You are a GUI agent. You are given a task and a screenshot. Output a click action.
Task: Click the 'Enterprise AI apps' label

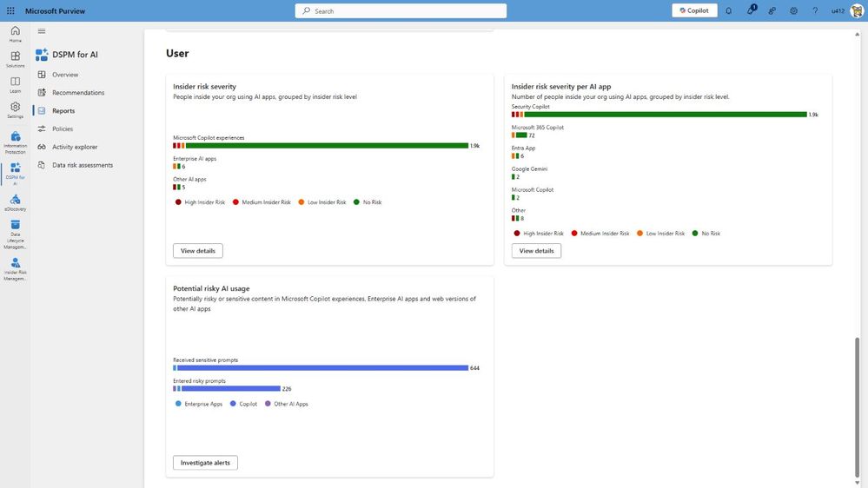(195, 159)
